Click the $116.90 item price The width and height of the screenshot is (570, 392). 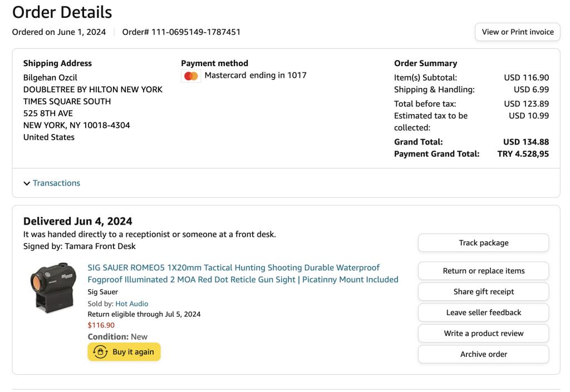[x=101, y=325]
